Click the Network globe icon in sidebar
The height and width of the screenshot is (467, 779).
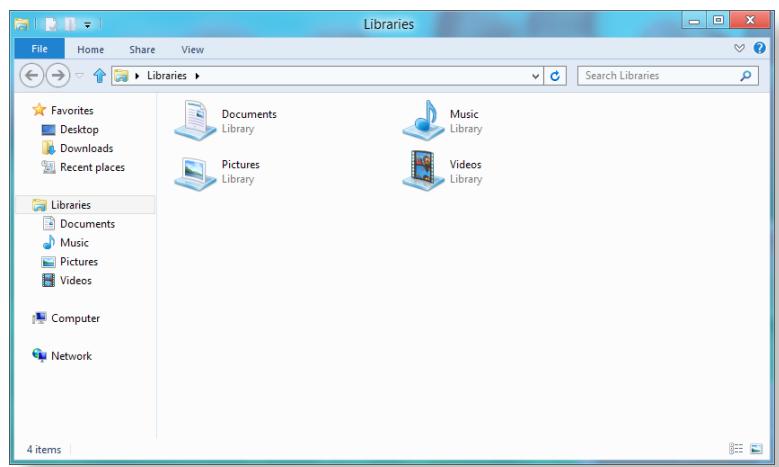click(39, 355)
